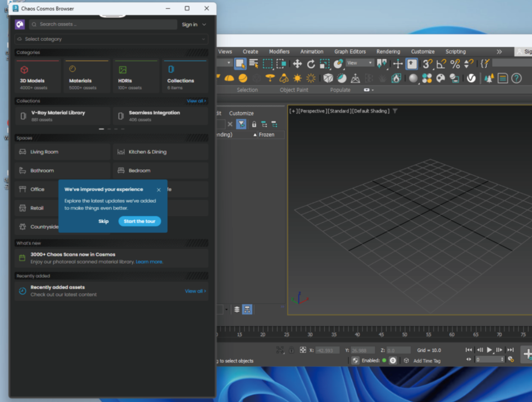
Task: Open the Rendering menu
Action: pos(388,52)
